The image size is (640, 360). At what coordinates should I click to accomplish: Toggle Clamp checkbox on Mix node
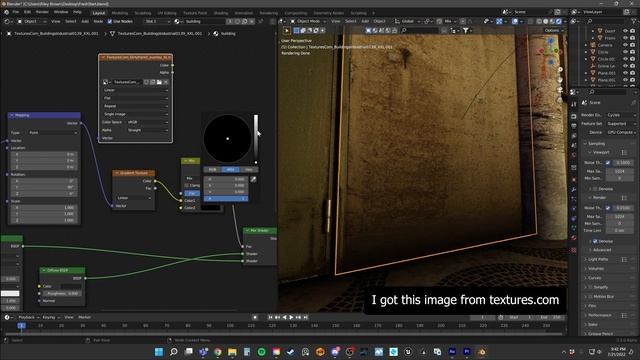click(x=187, y=186)
